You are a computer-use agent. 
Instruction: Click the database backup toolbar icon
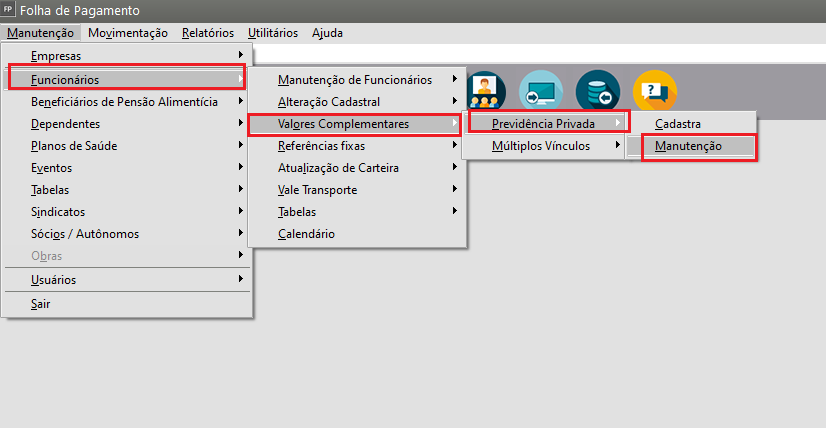click(598, 92)
